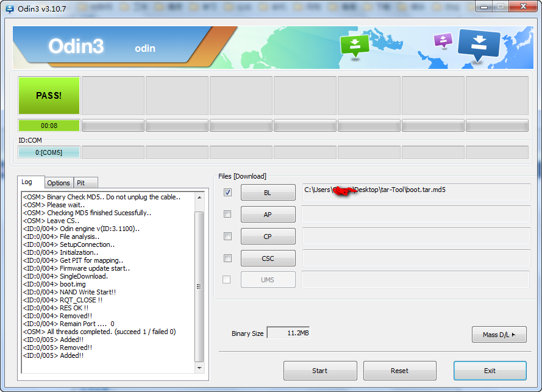This screenshot has width=542, height=392.
Task: Click the log scrollbar down arrow
Action: pos(199,368)
